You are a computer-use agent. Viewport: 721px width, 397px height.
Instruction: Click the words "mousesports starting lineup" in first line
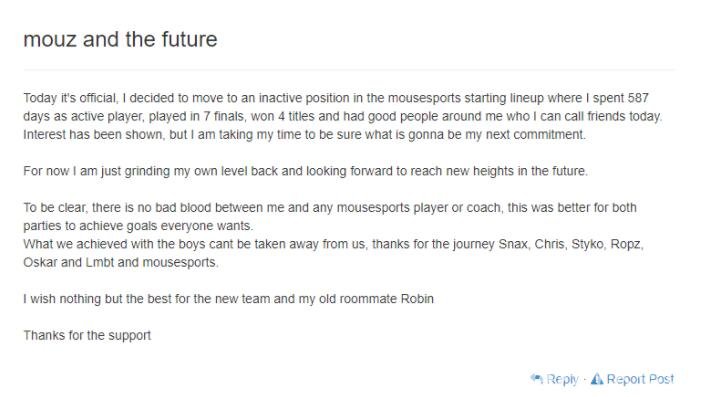459,98
